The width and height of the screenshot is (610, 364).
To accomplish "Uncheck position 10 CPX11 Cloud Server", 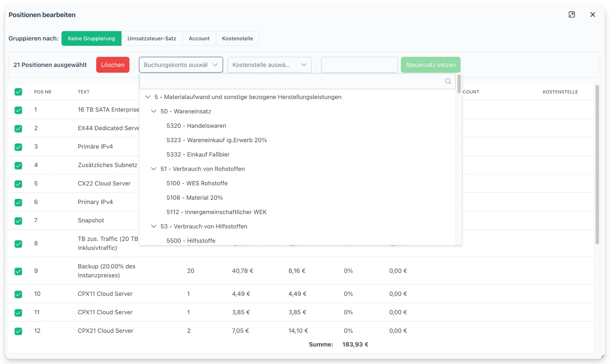I will 18,294.
